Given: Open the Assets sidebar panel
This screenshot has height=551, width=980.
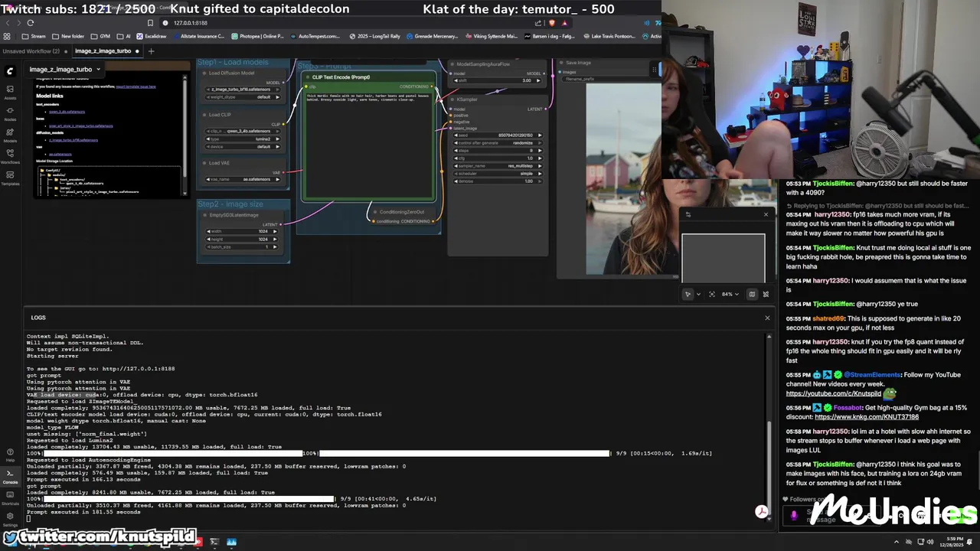Looking at the screenshot, I should click(x=10, y=93).
